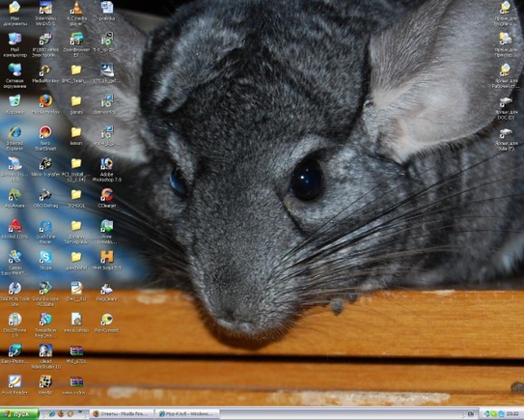Open the lemon folder
Viewport: 524px width, 420px height.
tap(76, 135)
